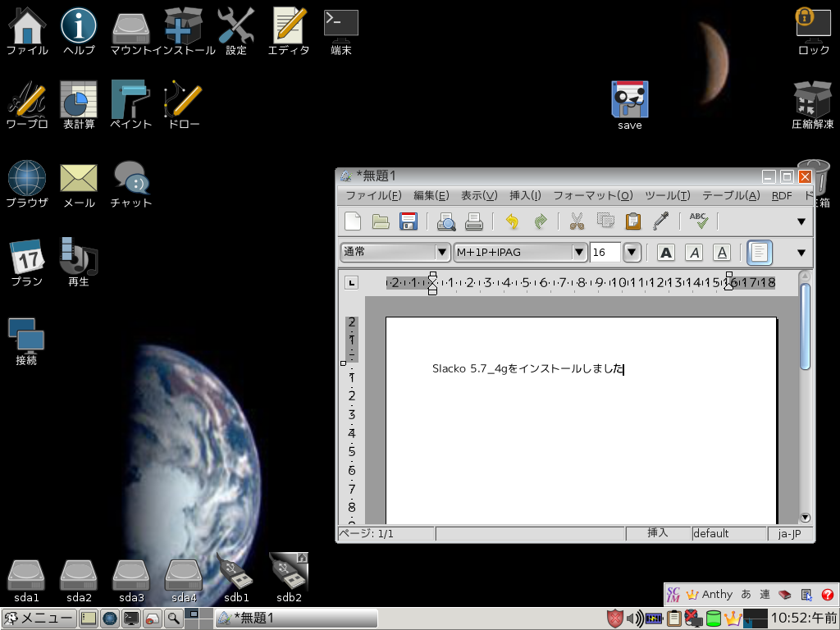Open the テーブル(A) menu
The height and width of the screenshot is (630, 840).
pos(731,195)
